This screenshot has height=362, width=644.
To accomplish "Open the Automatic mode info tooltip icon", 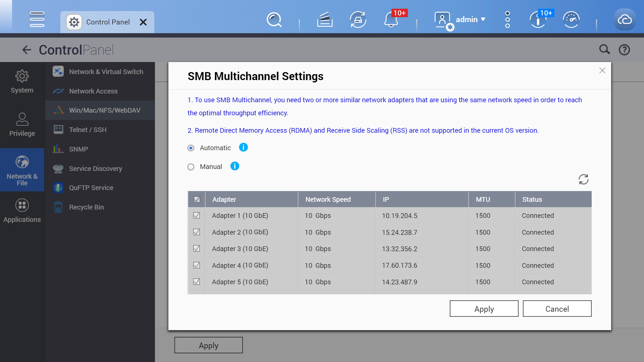I will (243, 147).
